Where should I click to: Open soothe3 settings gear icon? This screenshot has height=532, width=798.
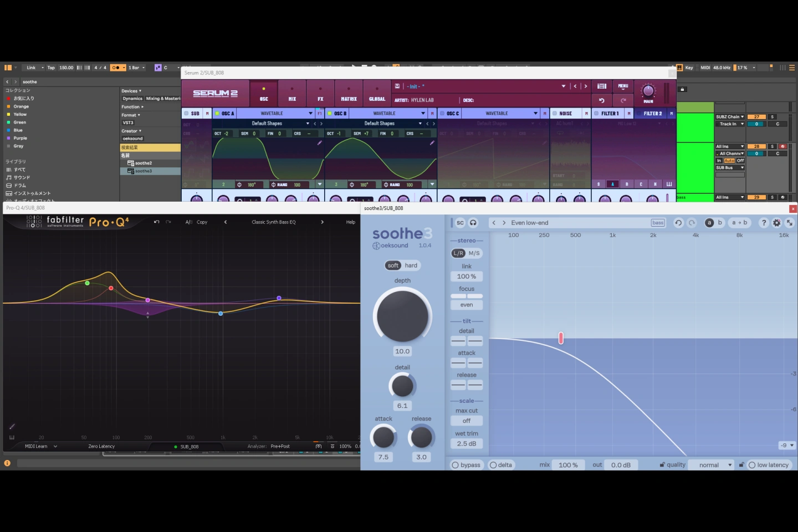pyautogui.click(x=776, y=223)
